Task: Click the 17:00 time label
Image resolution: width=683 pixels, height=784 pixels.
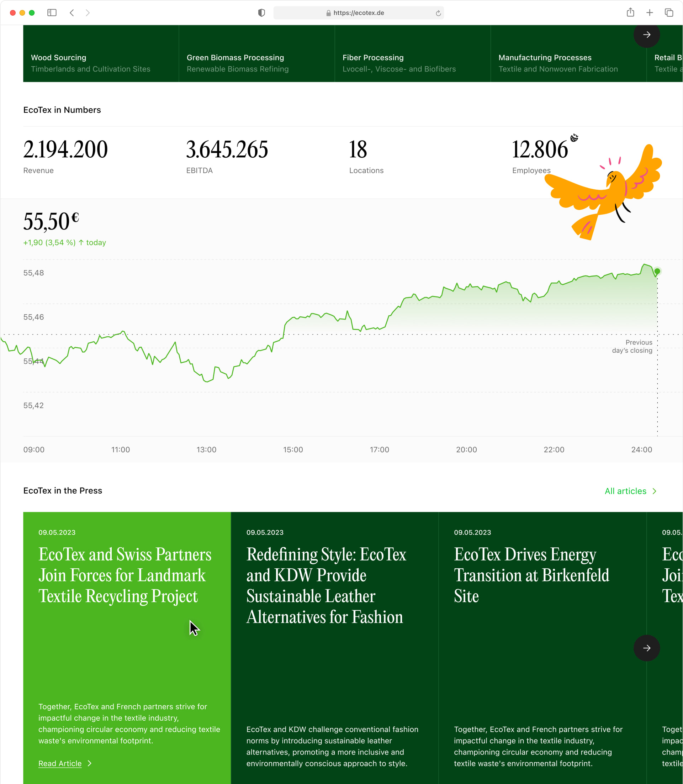Action: coord(379,449)
